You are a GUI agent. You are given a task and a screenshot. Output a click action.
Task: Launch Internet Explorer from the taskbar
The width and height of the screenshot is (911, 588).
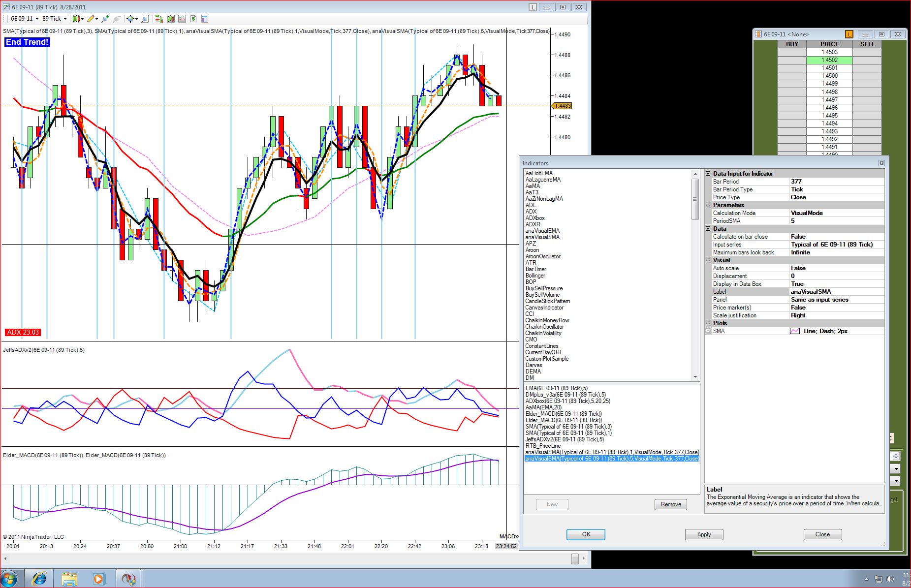39,579
